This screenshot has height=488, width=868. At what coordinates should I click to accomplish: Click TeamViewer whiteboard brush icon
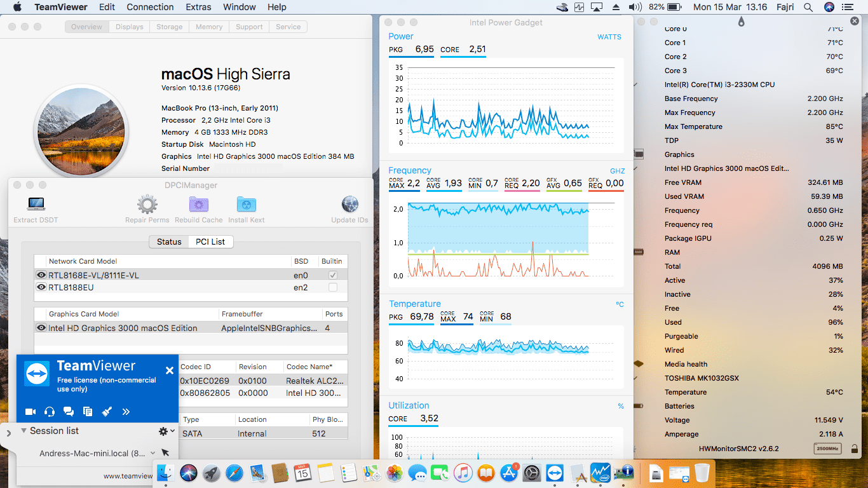[107, 412]
